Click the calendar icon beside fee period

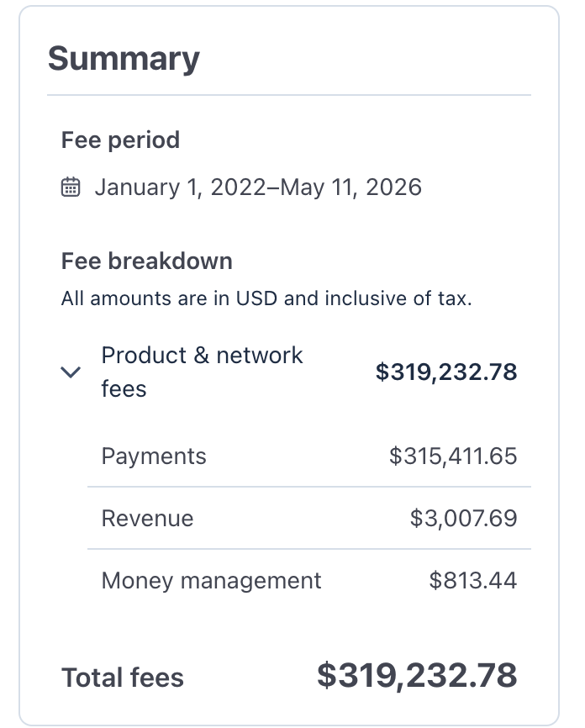point(71,187)
